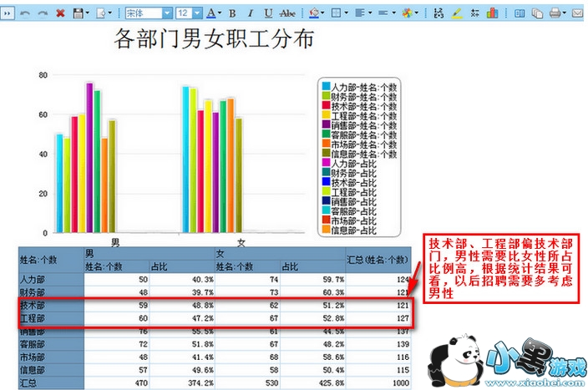Click the yellow highlighter icon
The width and height of the screenshot is (588, 390).
457,13
